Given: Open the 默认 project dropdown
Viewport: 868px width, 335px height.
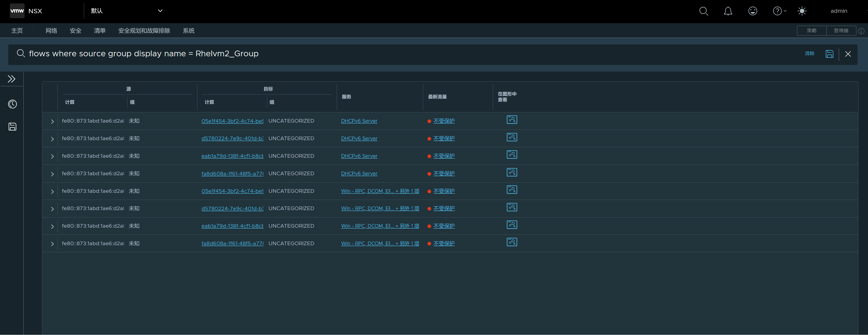Looking at the screenshot, I should [127, 11].
